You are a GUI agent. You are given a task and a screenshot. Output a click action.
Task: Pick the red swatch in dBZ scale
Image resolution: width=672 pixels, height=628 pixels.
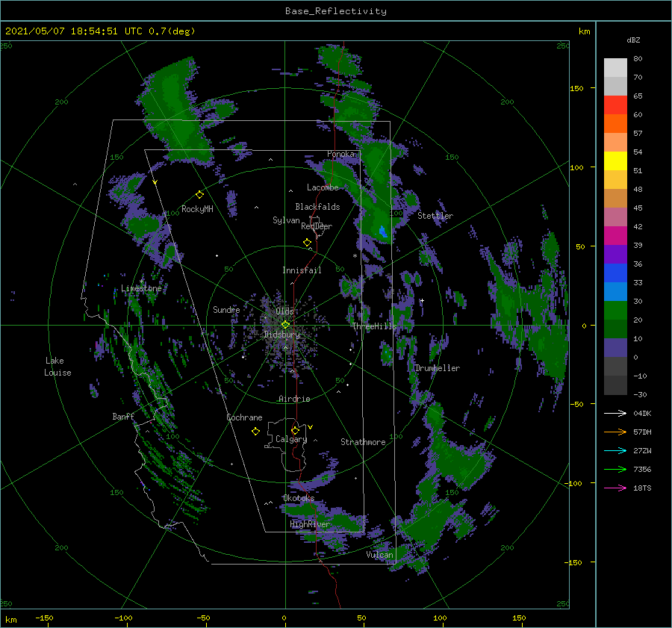(615, 105)
